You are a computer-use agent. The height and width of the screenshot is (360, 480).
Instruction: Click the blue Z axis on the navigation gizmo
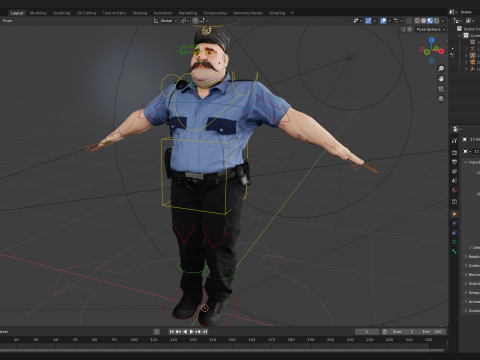[x=432, y=40]
